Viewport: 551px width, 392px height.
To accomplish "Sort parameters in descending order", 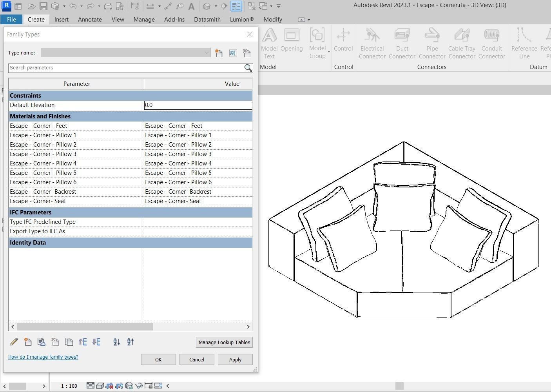I will 130,342.
